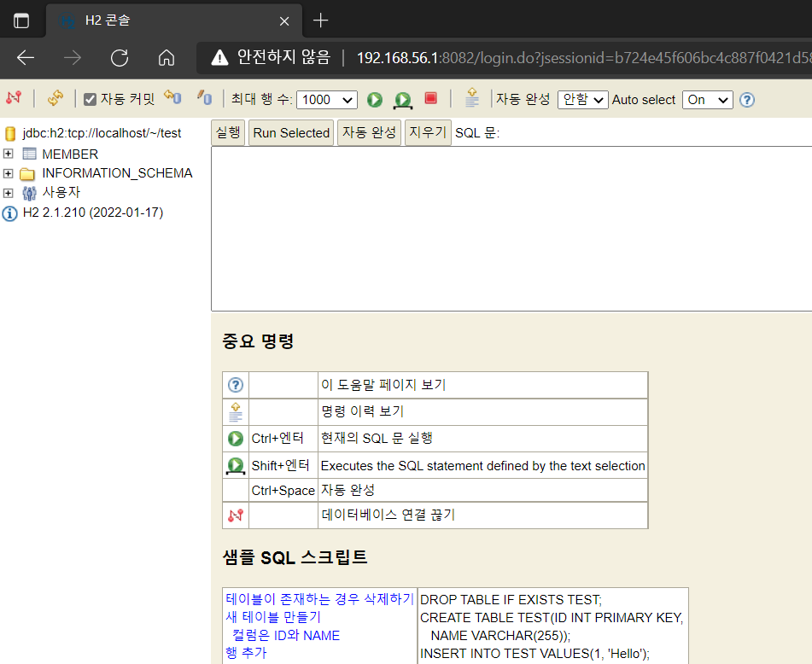Open the max rows 1000 dropdown

click(327, 99)
